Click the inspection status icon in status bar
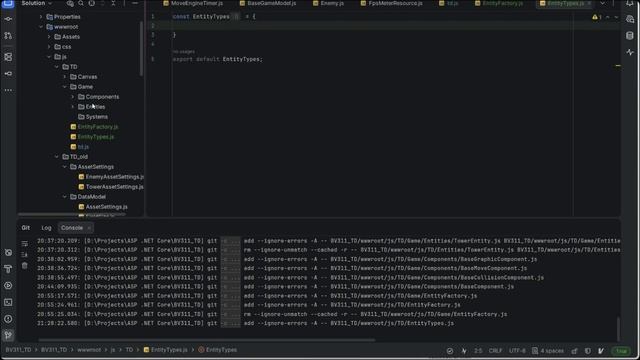Viewport: 640px width, 360px height. pos(449,351)
